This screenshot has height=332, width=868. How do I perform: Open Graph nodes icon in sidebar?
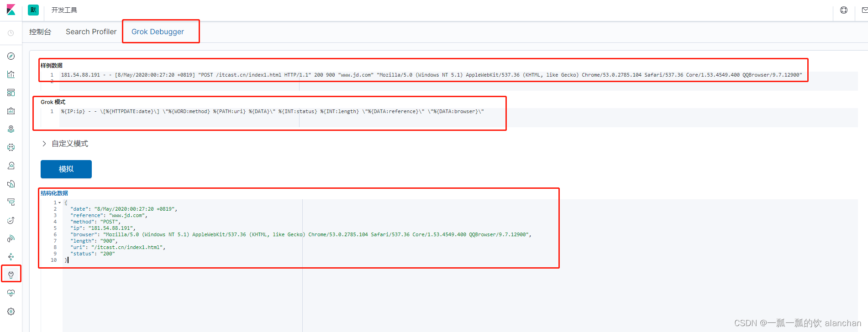pos(11,257)
